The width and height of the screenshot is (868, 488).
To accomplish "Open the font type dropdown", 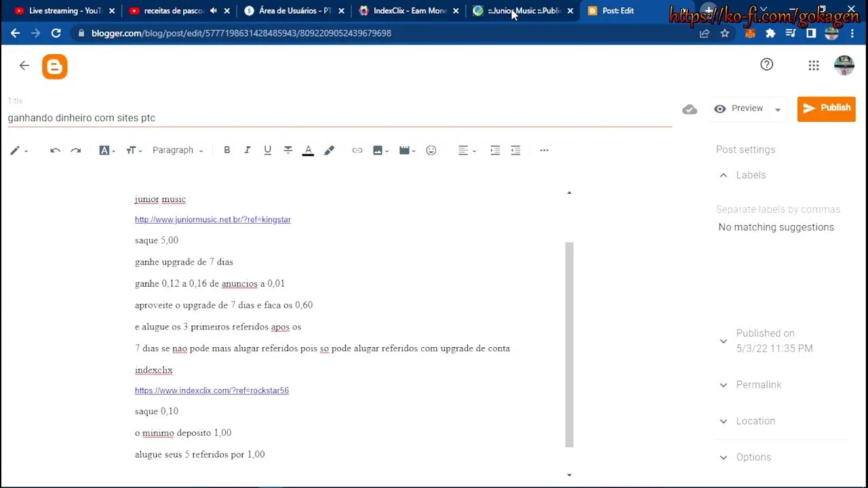I will (x=107, y=150).
